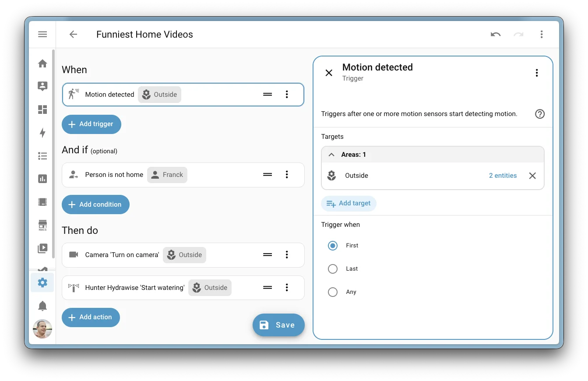Click the user profile avatar photo
The height and width of the screenshot is (381, 588).
(x=42, y=329)
